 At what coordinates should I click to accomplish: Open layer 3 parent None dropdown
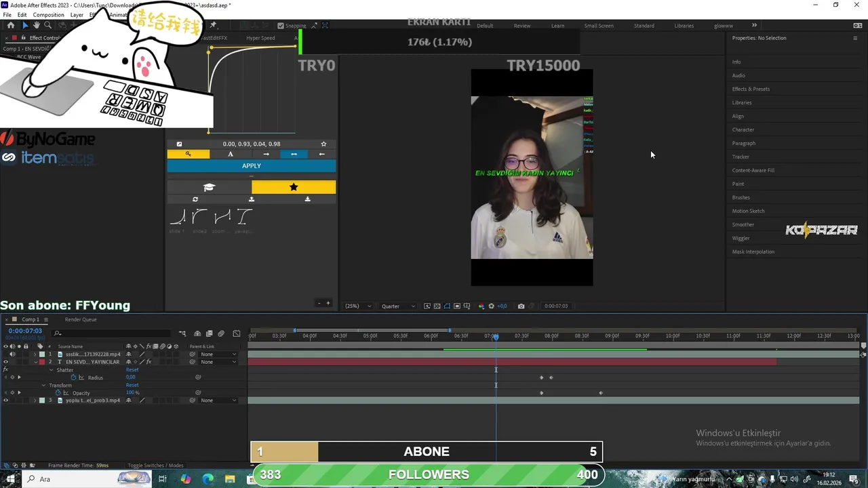pos(218,401)
